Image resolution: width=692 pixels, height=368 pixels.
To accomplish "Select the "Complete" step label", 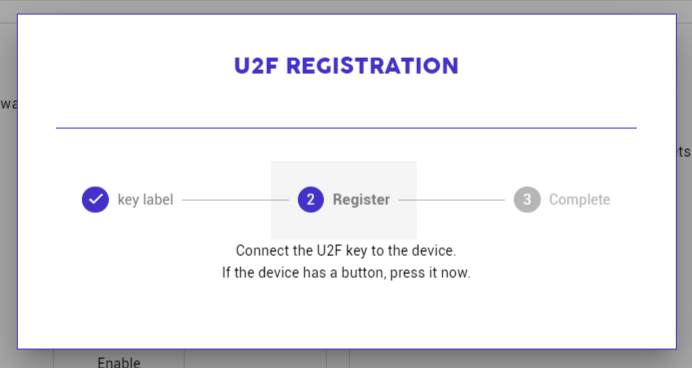I will click(579, 199).
